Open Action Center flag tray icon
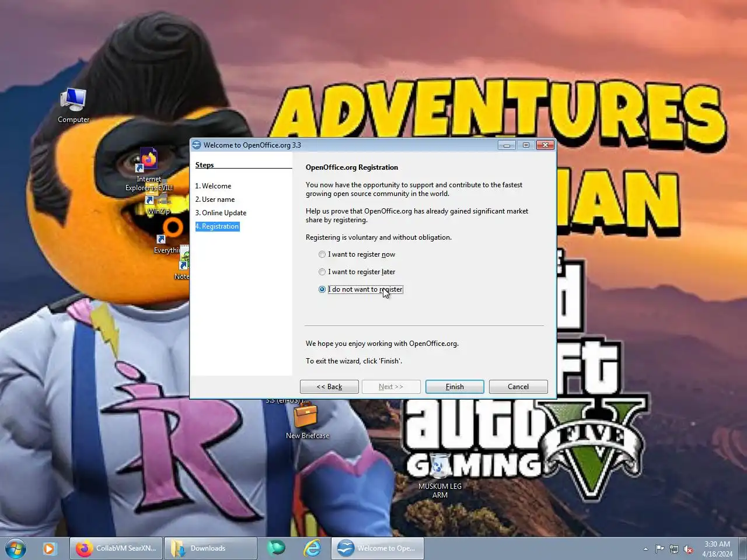 (659, 549)
